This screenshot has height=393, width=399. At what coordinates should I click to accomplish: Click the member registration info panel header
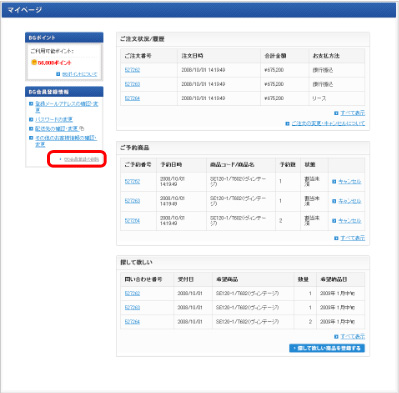coord(64,92)
